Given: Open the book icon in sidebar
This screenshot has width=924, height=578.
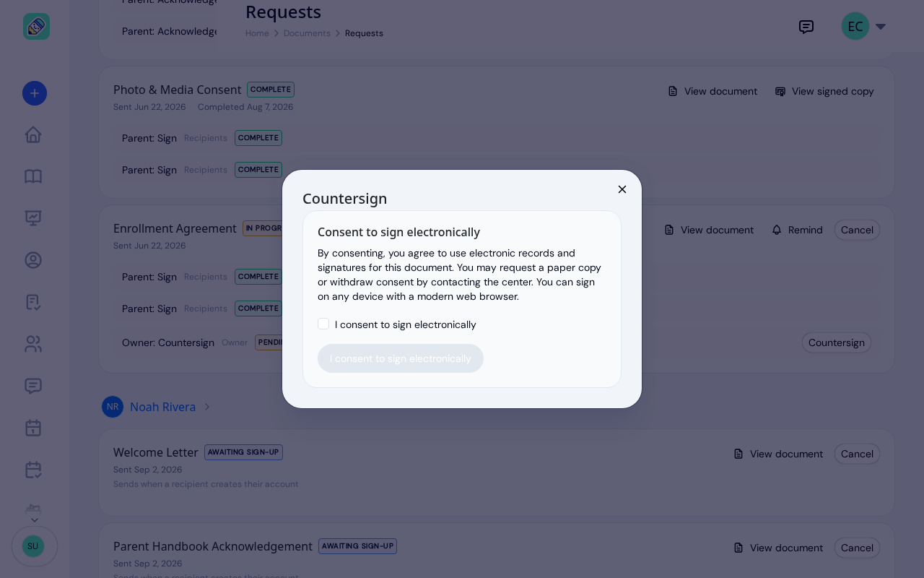Looking at the screenshot, I should click(x=33, y=176).
